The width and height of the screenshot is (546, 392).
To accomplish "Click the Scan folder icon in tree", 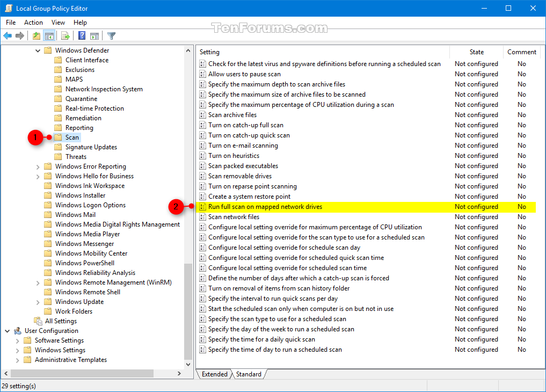I will [58, 137].
